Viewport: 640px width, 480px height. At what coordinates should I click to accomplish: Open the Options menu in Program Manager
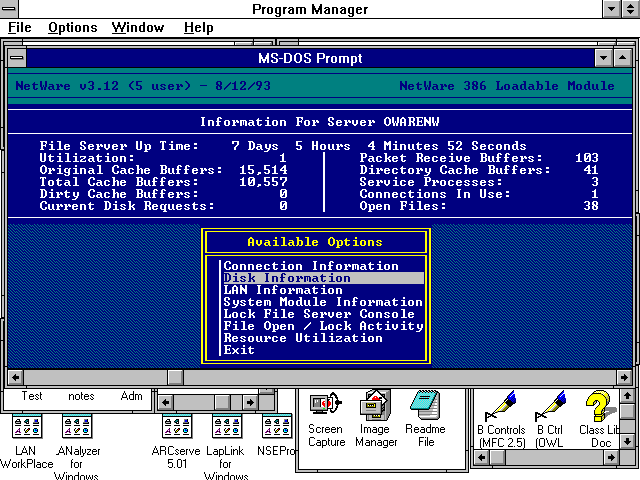(x=72, y=28)
